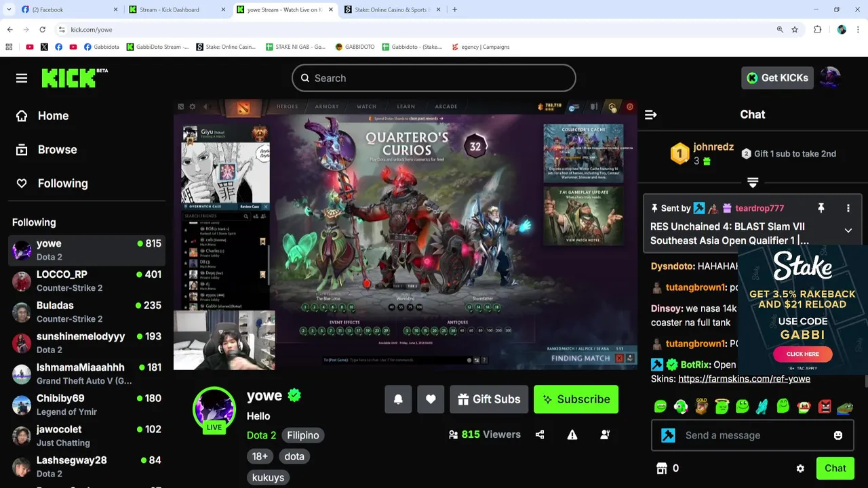Screen dimensions: 868x488
Task: Switch to Stream - Kick Dashboard tab
Action: 176,9
